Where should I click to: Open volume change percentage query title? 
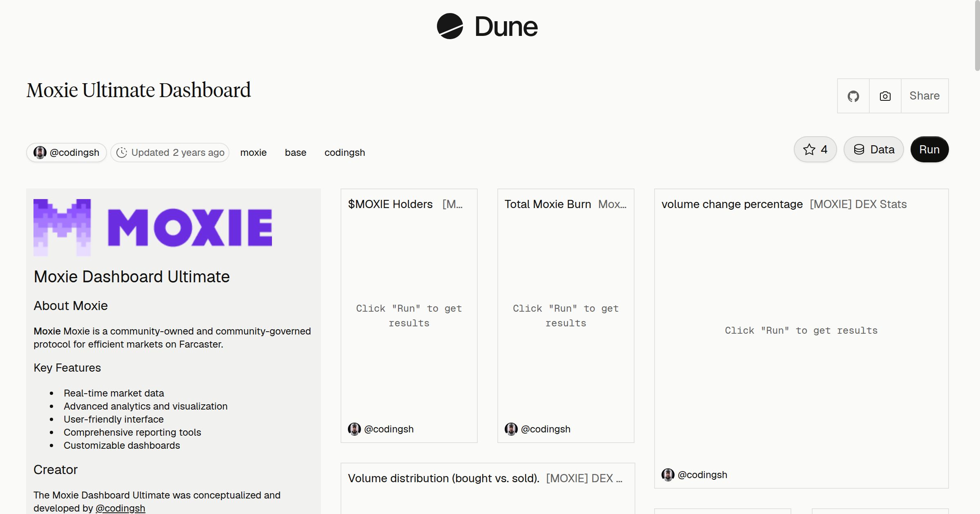[x=732, y=204]
